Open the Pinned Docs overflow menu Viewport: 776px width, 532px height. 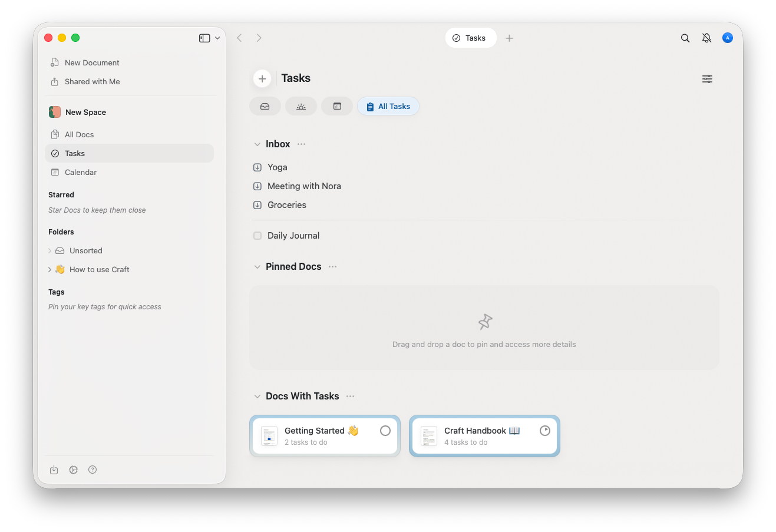tap(332, 266)
